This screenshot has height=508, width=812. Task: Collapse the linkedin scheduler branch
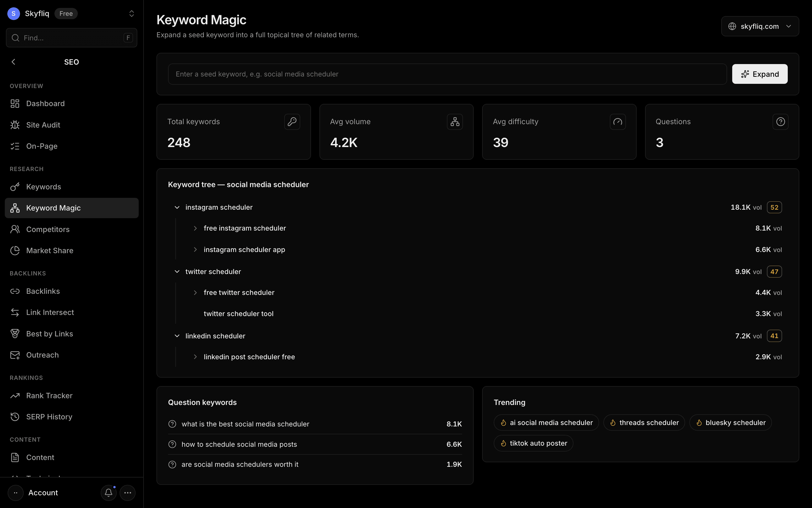tap(177, 336)
